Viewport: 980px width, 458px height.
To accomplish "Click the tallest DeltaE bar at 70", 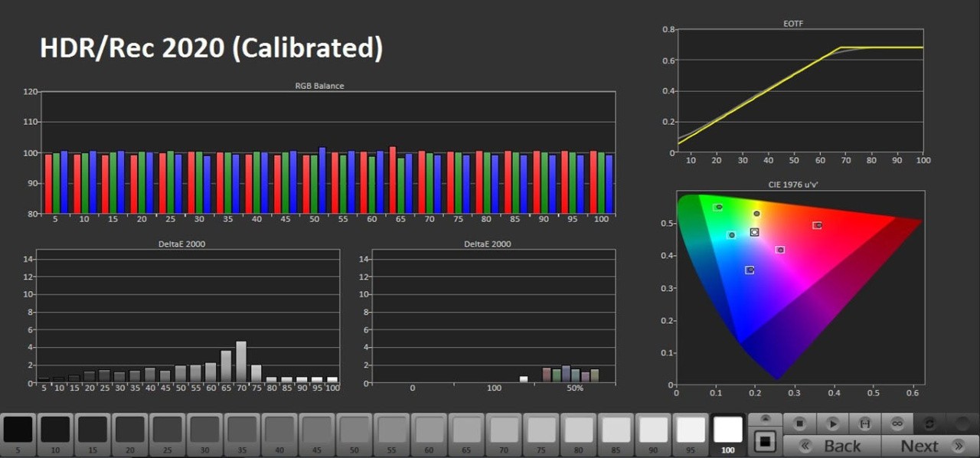I will 241,361.
